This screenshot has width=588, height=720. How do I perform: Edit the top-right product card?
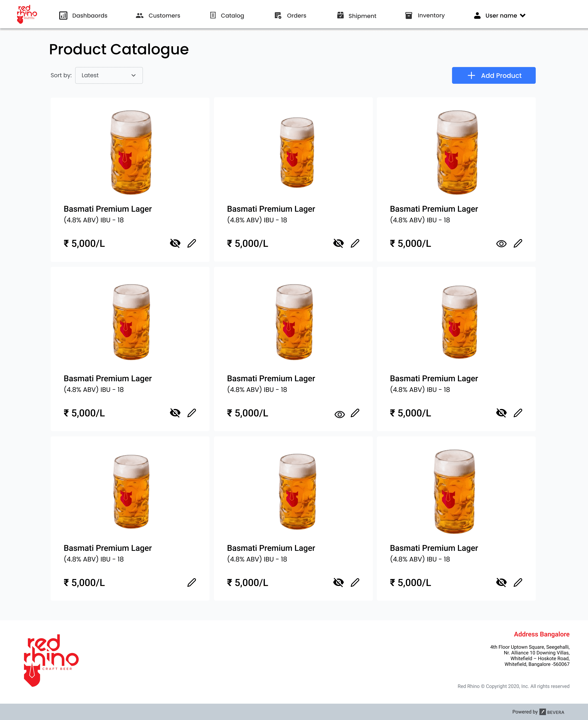[518, 243]
